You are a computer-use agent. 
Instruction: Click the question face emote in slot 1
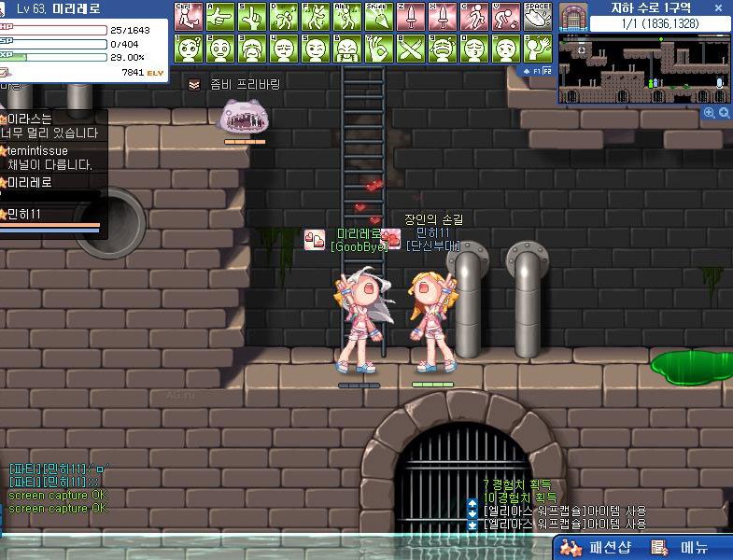point(190,47)
